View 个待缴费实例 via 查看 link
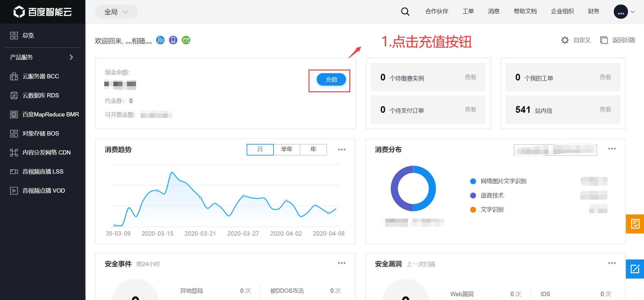 pyautogui.click(x=470, y=77)
